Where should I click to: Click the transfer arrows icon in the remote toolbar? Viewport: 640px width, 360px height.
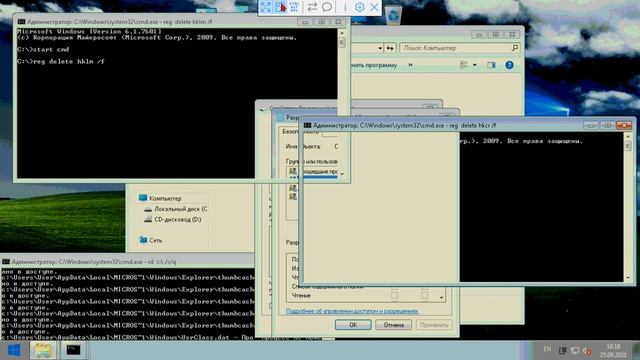tap(312, 7)
